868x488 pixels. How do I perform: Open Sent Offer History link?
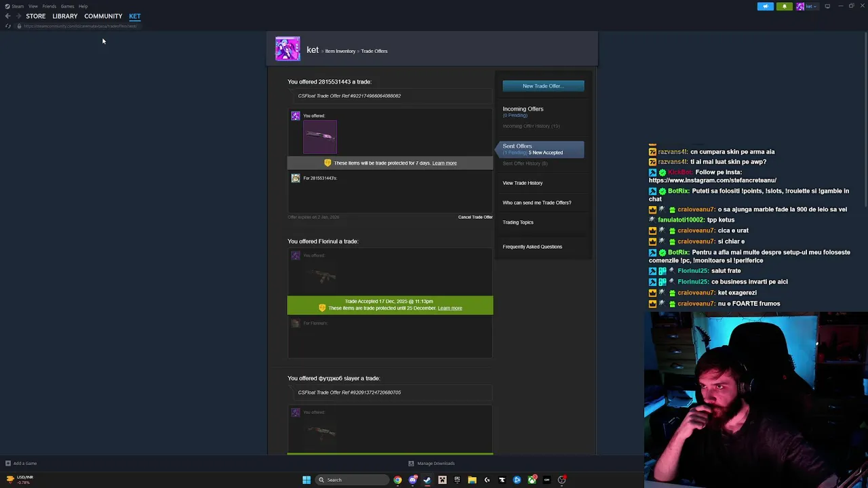[525, 163]
